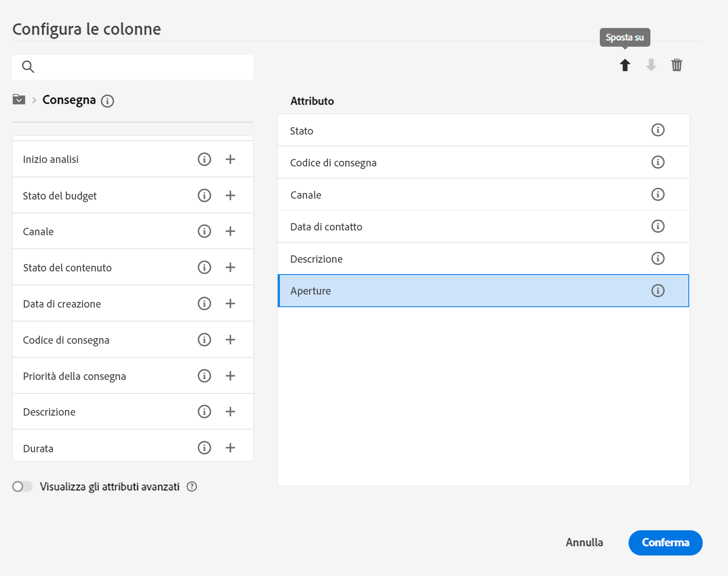Click the Move up arrow icon

[x=625, y=65]
